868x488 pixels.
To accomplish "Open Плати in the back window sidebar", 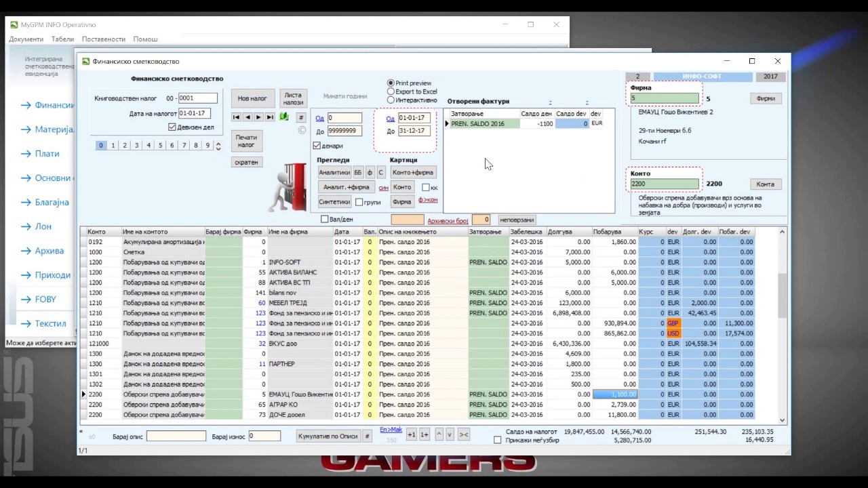I will pyautogui.click(x=40, y=154).
